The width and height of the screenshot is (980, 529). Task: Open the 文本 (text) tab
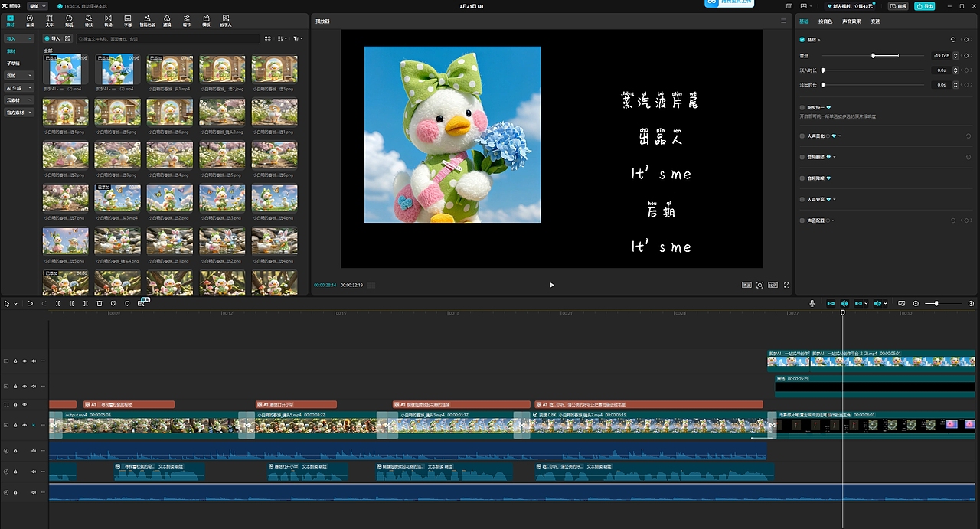(x=50, y=20)
